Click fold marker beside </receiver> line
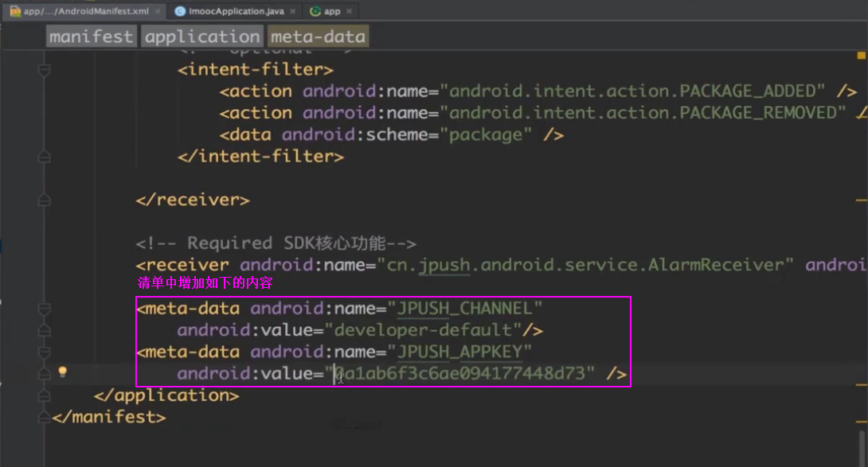Image resolution: width=868 pixels, height=467 pixels. coord(45,200)
